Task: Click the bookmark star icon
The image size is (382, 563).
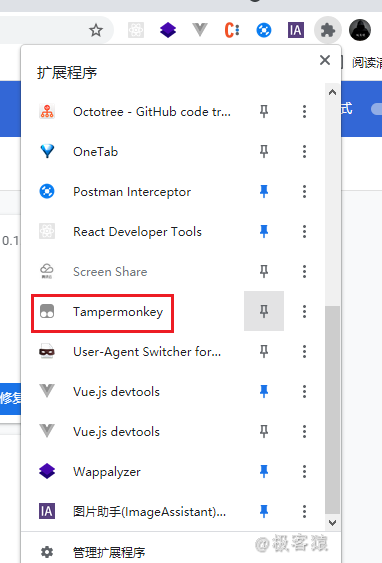Action: pos(96,30)
